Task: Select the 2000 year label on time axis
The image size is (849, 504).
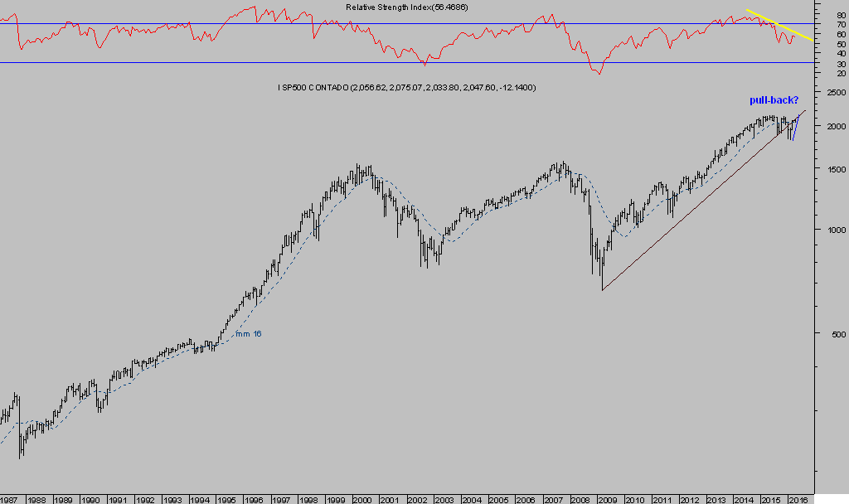Action: [x=362, y=500]
